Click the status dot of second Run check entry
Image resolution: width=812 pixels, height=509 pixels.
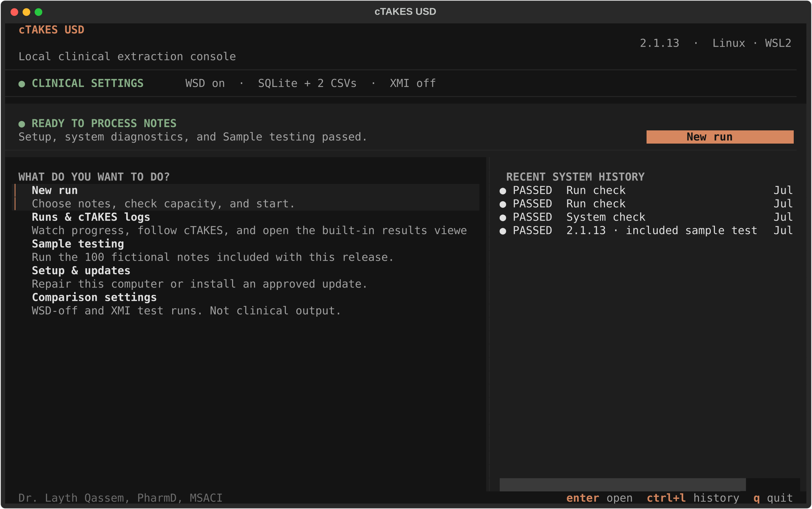click(x=503, y=204)
